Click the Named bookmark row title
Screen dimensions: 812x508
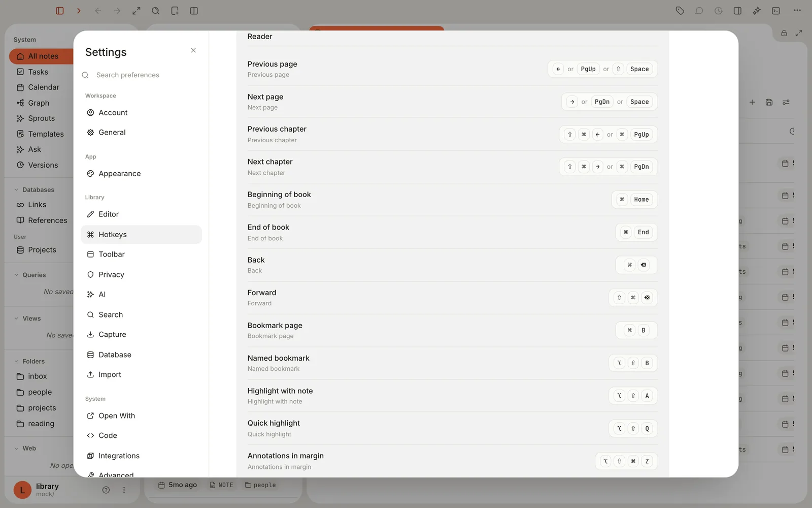[278, 358]
